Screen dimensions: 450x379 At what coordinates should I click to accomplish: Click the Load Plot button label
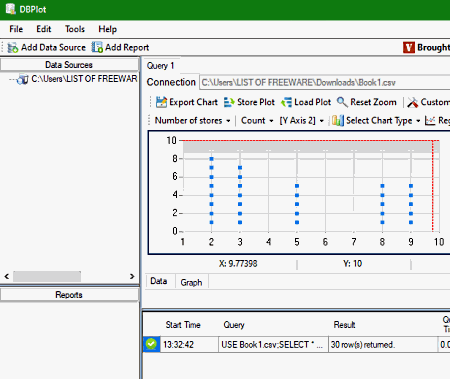pos(313,102)
